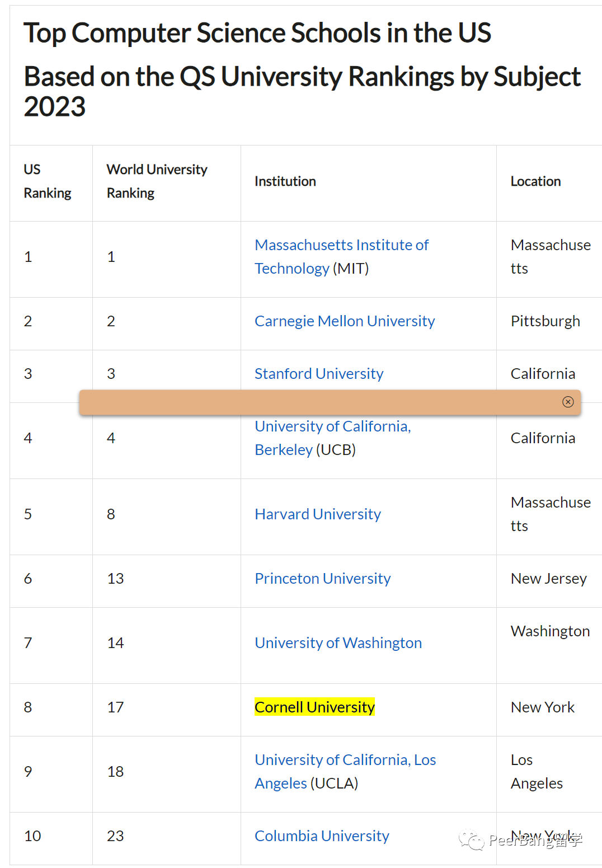Click world ranking '18' for UCLA
602x868 pixels.
click(x=115, y=772)
